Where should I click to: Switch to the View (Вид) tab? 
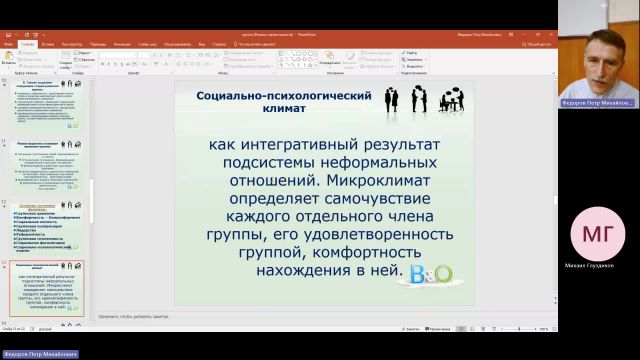[202, 44]
